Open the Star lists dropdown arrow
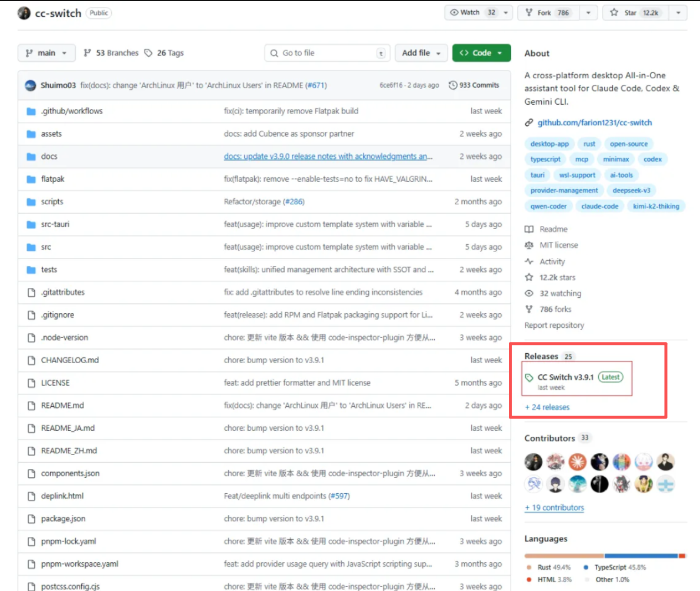 (x=678, y=12)
